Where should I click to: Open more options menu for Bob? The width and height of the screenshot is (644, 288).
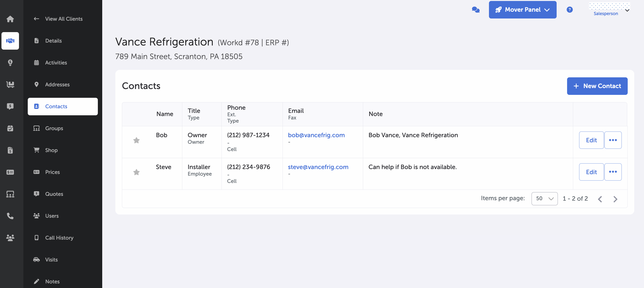click(613, 140)
